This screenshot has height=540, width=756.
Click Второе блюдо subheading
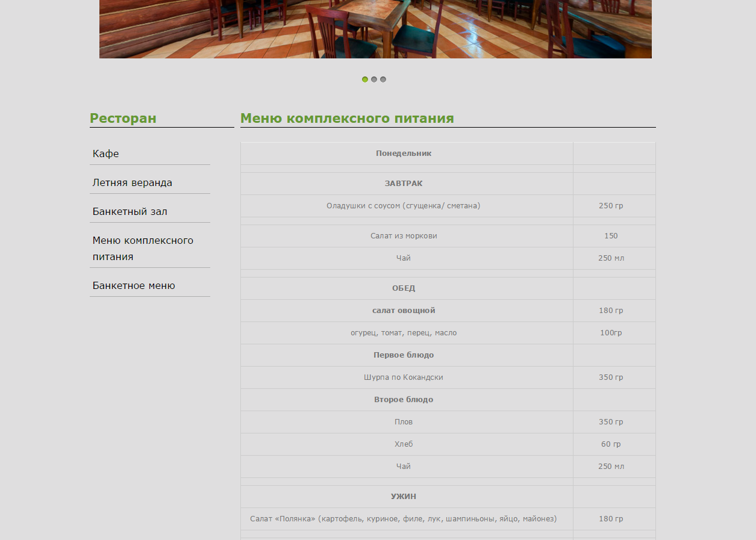tap(404, 400)
